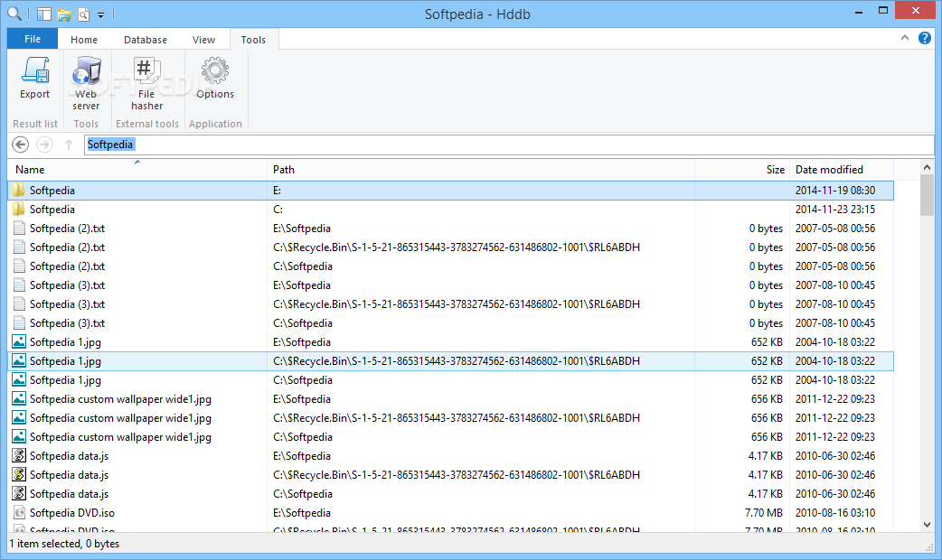The height and width of the screenshot is (560, 942).
Task: Click the vertical scrollbar thumb
Action: pos(927,195)
